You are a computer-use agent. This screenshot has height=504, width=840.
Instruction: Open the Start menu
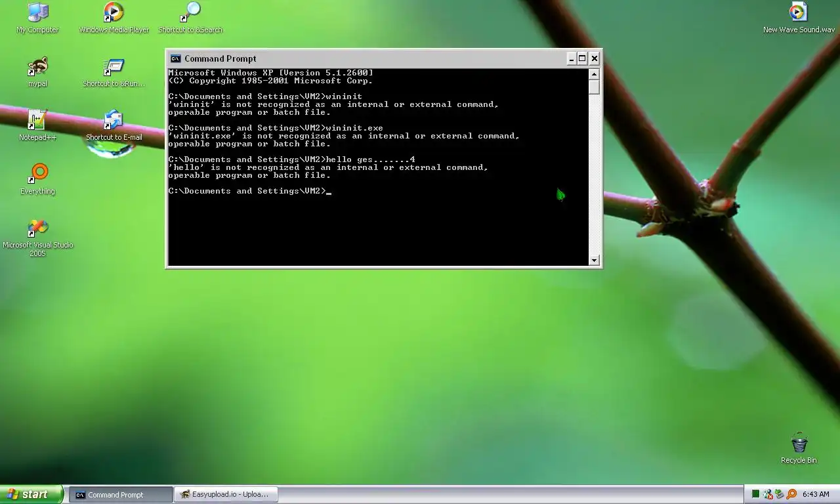(31, 494)
